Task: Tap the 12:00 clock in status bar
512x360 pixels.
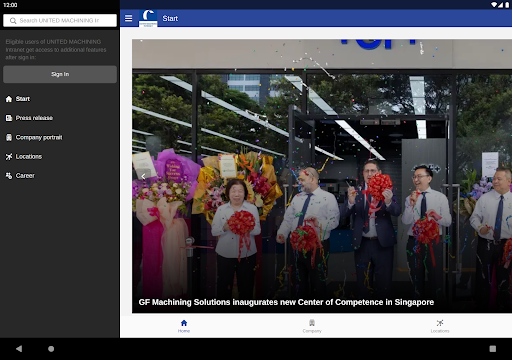Action: tap(10, 5)
